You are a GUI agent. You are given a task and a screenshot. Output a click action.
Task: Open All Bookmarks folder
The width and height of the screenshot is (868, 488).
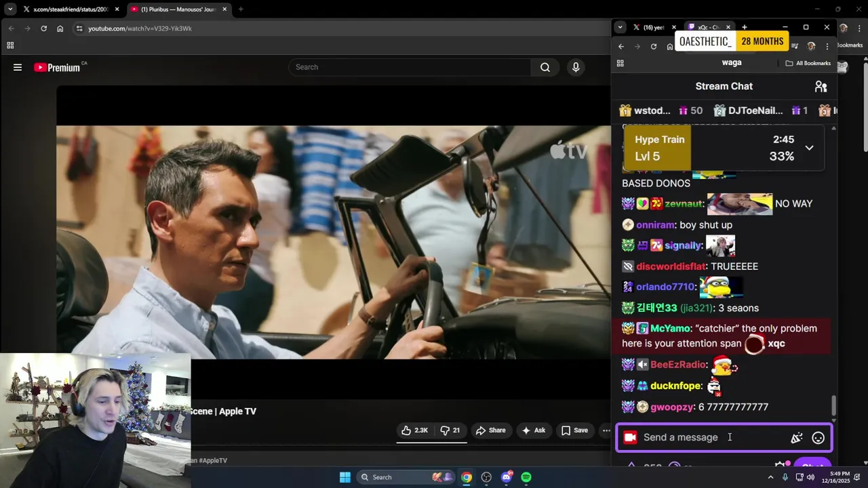pyautogui.click(x=808, y=63)
